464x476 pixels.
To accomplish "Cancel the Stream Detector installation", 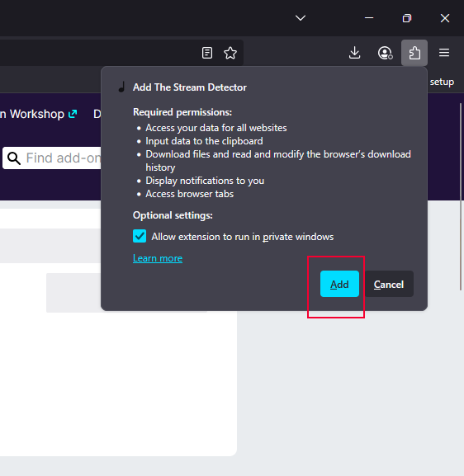I will [x=389, y=284].
